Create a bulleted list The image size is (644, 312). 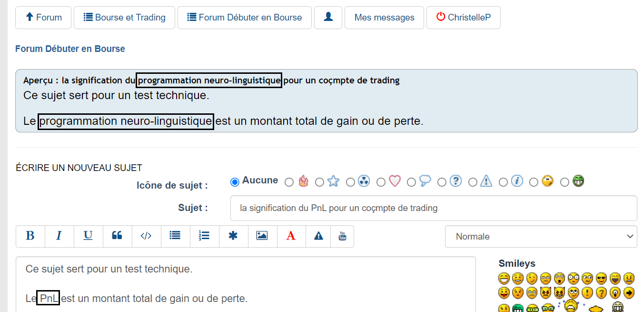click(175, 236)
